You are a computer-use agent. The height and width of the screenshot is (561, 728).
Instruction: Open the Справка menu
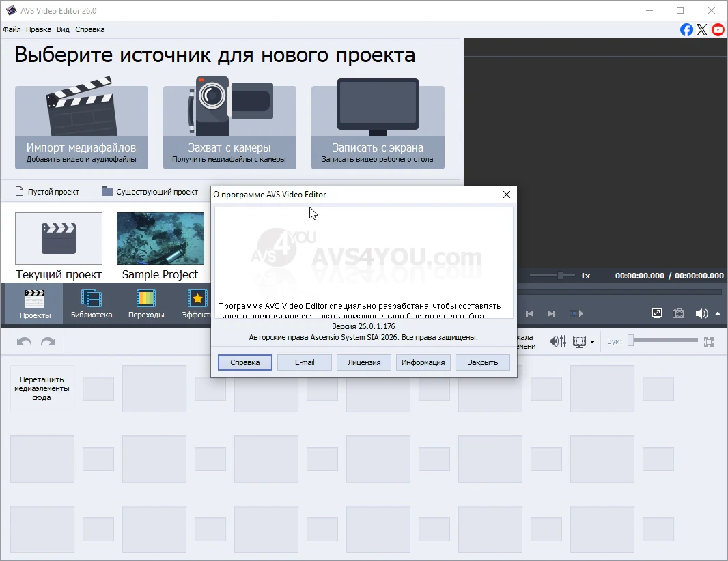click(90, 29)
